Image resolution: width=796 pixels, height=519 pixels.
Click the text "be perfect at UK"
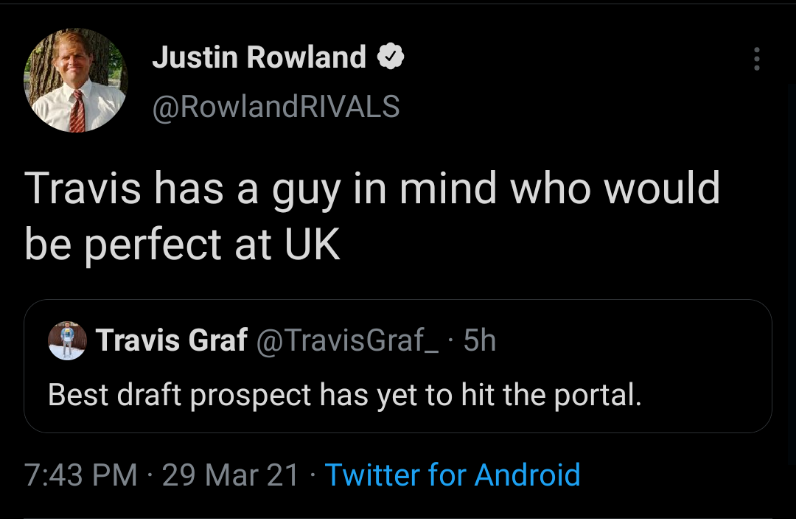coord(182,246)
